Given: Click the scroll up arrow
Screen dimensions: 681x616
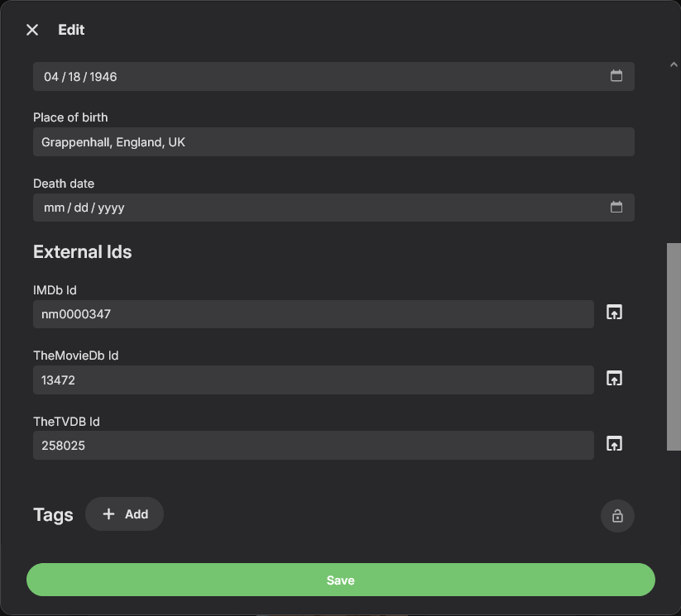Looking at the screenshot, I should tap(674, 64).
